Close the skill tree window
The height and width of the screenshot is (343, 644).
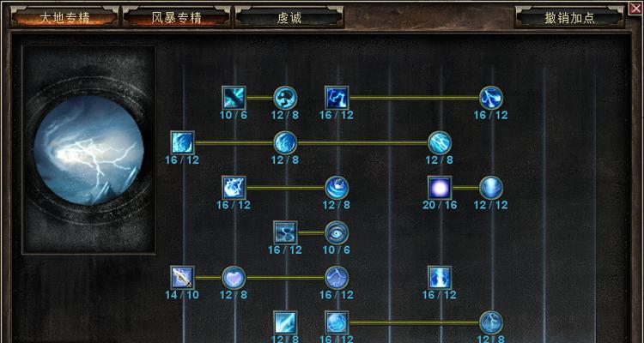coord(635,9)
